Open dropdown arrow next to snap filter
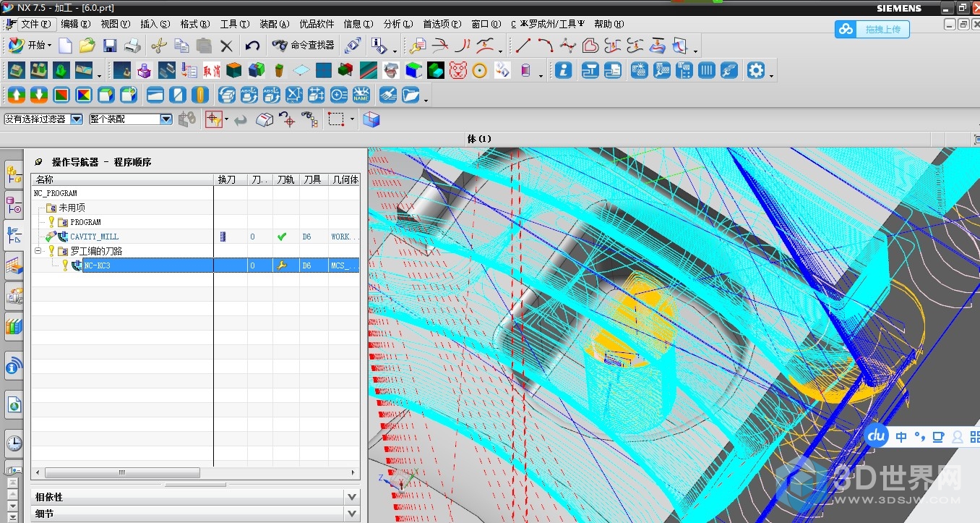980x523 pixels. coord(227,119)
